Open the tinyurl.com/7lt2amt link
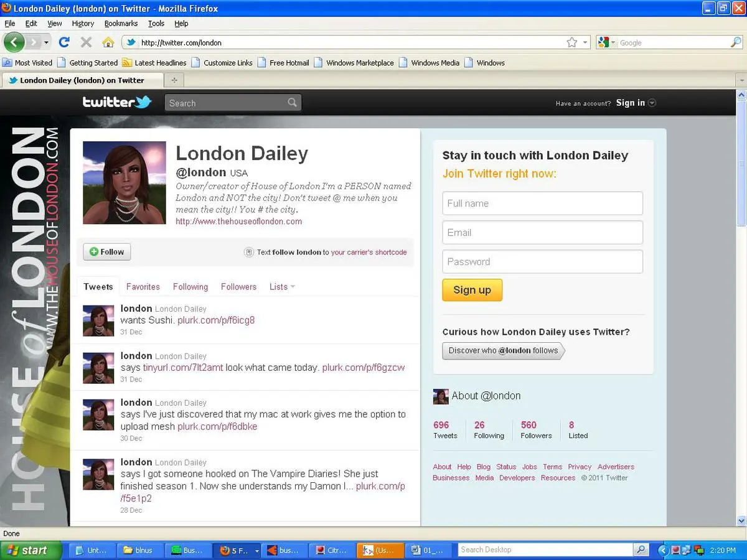This screenshot has width=747, height=560. click(183, 368)
